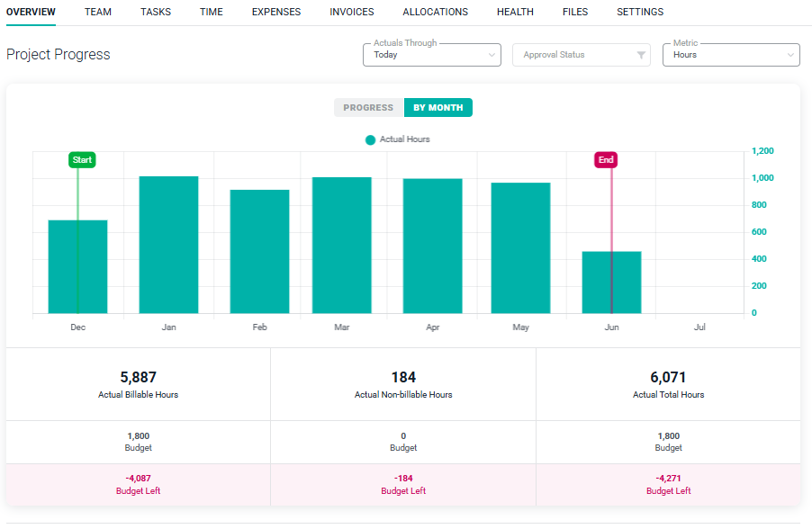Click the February hours bar
The height and width of the screenshot is (529, 812).
259,252
